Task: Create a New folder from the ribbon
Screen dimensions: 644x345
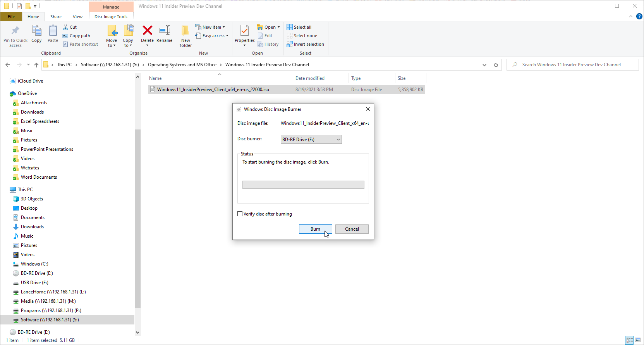Action: (x=185, y=36)
